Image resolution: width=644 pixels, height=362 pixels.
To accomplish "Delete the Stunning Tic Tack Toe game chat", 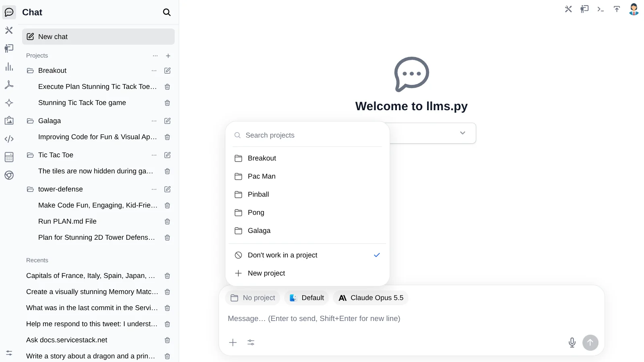I will point(167,103).
